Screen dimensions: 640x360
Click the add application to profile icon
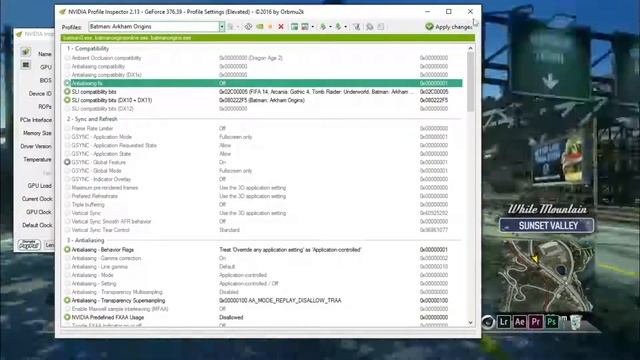[x=294, y=27]
